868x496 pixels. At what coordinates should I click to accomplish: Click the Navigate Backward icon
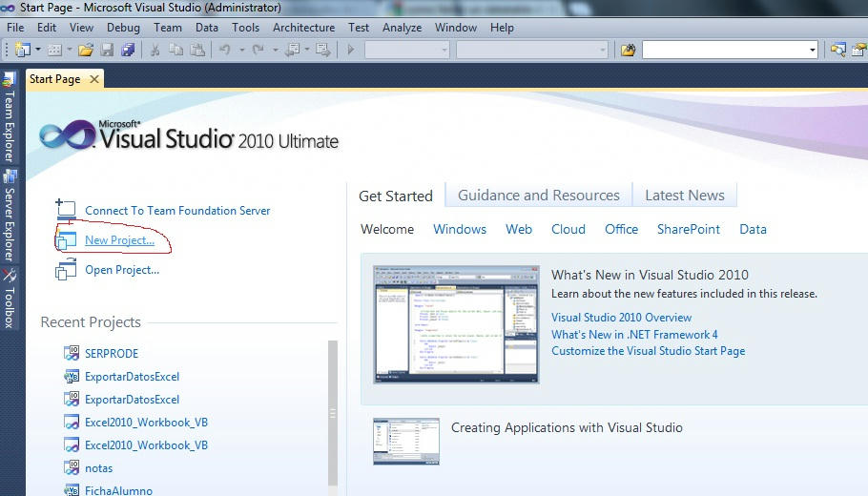pyautogui.click(x=292, y=51)
